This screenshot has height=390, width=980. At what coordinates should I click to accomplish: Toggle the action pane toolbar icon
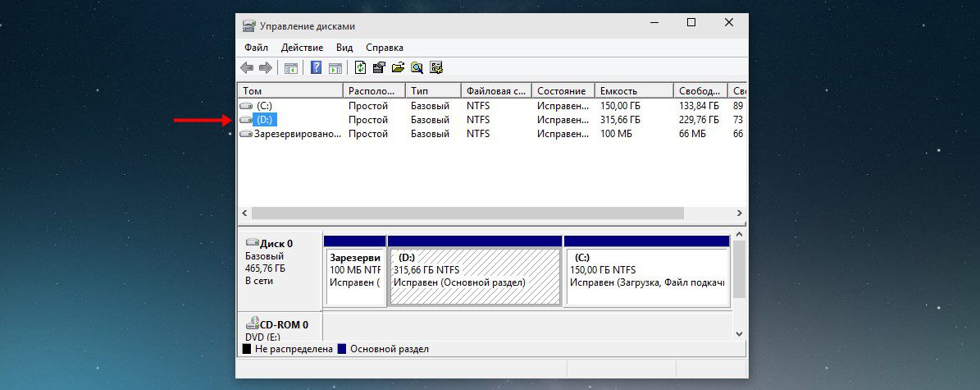[335, 67]
